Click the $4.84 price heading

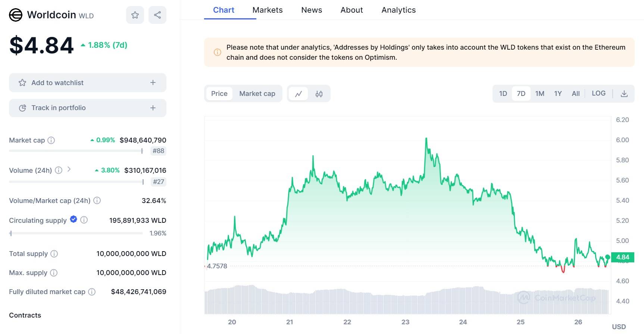pos(41,45)
